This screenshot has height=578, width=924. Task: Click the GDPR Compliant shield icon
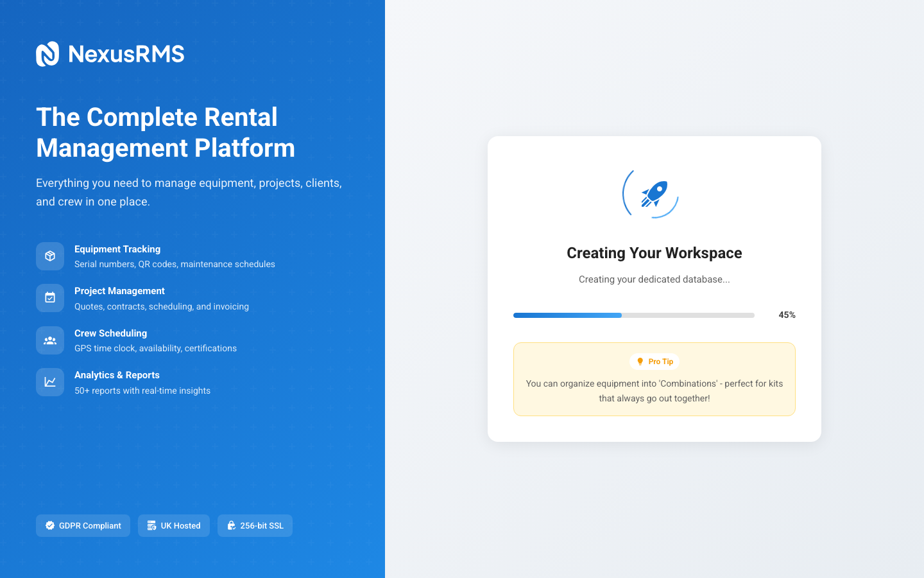[50, 525]
